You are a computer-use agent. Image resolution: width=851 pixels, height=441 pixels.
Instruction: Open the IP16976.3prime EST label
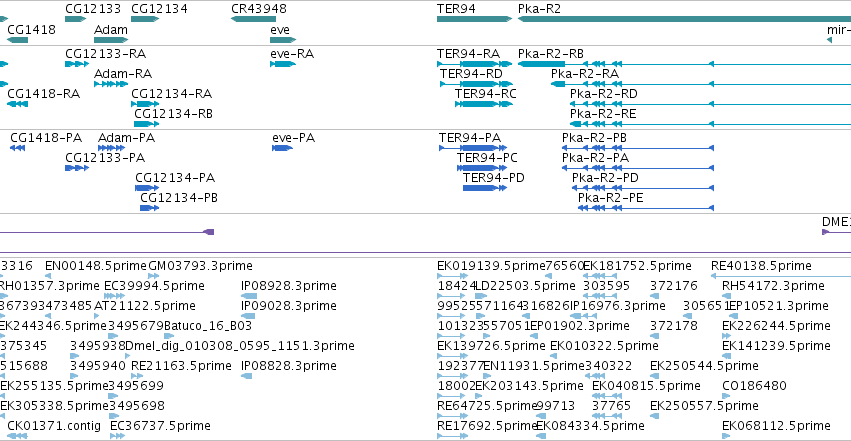pyautogui.click(x=618, y=306)
